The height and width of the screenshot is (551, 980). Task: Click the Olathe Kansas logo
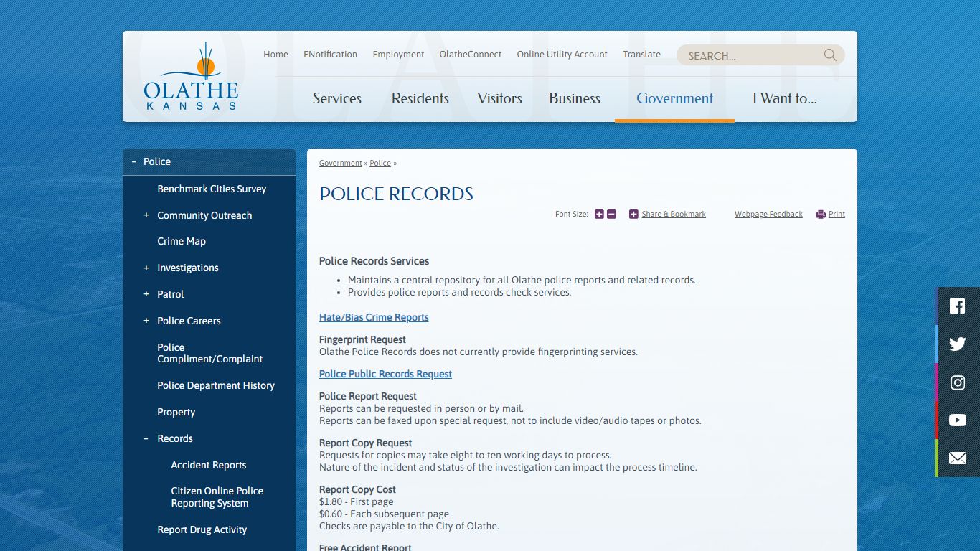pos(191,76)
